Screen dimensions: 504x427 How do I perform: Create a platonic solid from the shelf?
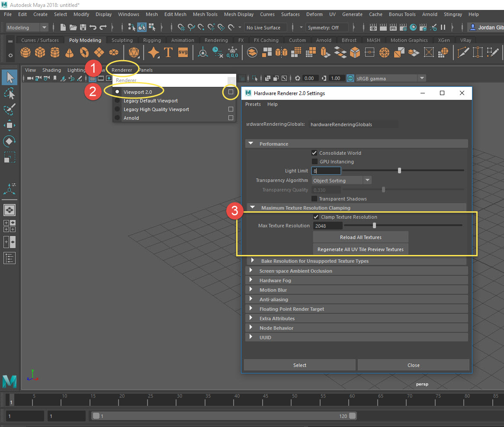coord(134,52)
